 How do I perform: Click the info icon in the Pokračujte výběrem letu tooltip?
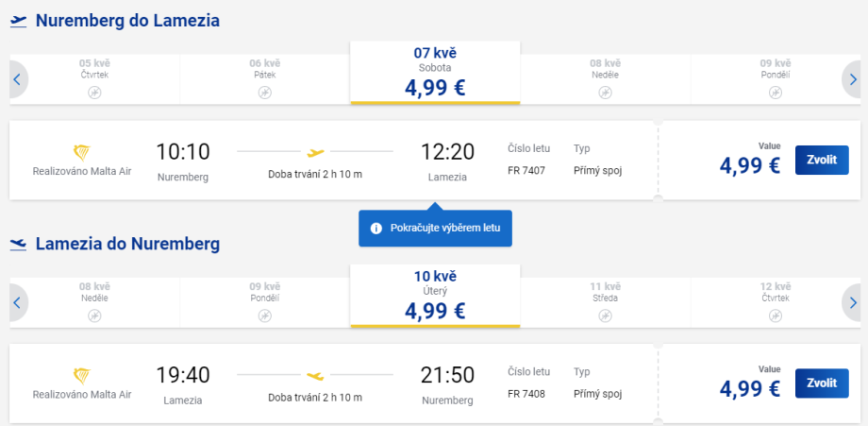[376, 229]
